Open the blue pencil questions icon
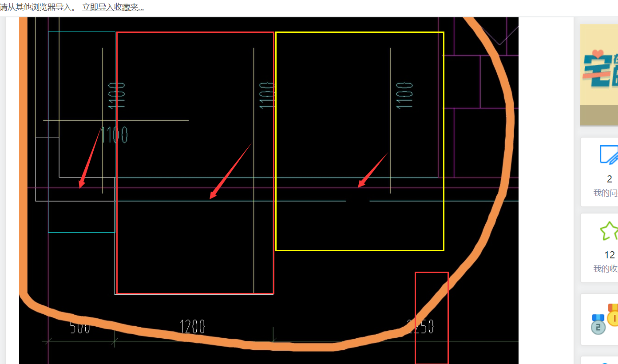This screenshot has width=618, height=364. (x=609, y=154)
